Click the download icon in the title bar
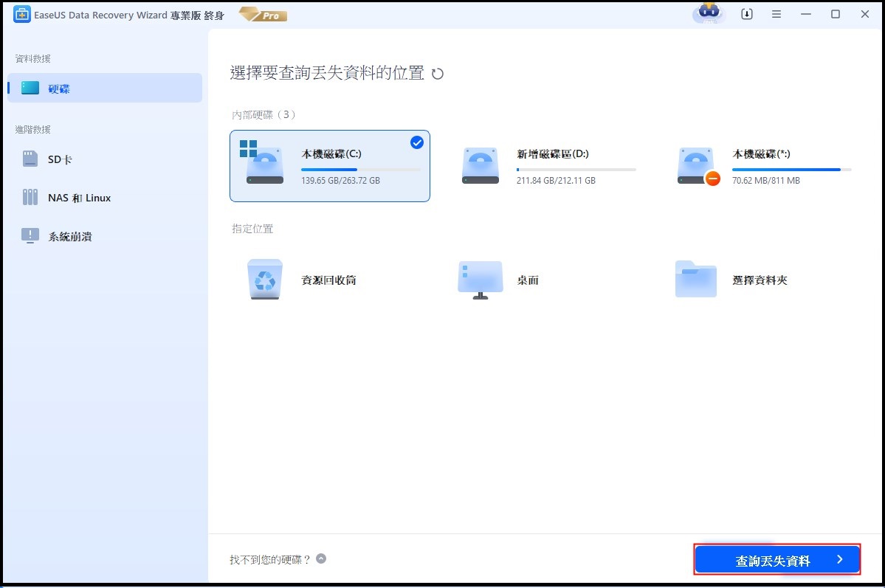The width and height of the screenshot is (885, 588). pyautogui.click(x=746, y=13)
